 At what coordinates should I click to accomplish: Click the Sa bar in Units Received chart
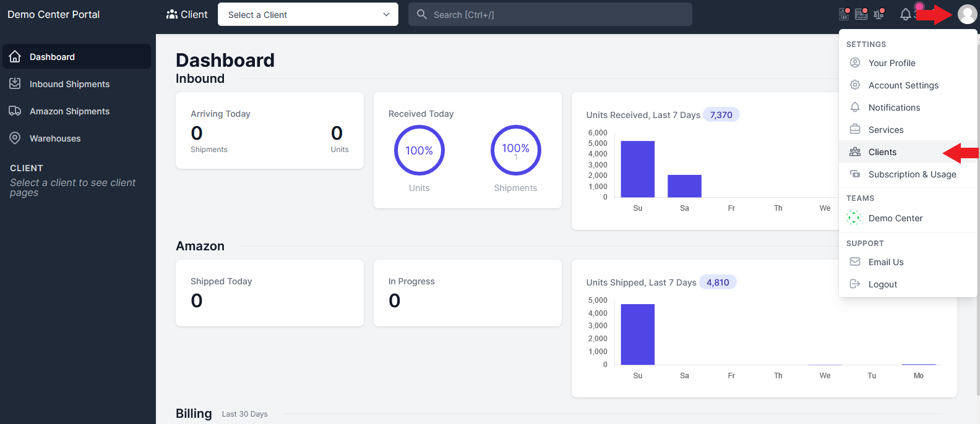coord(684,186)
